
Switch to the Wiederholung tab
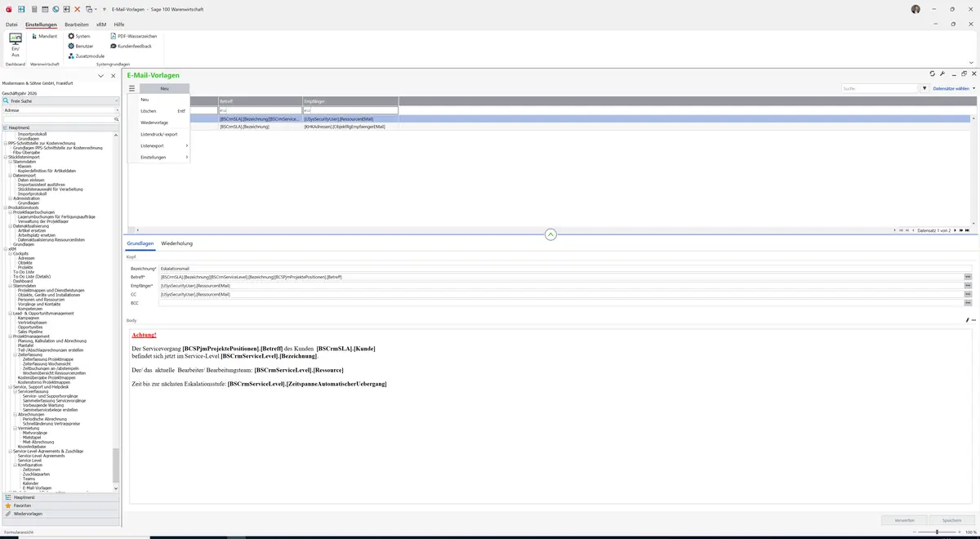tap(177, 243)
